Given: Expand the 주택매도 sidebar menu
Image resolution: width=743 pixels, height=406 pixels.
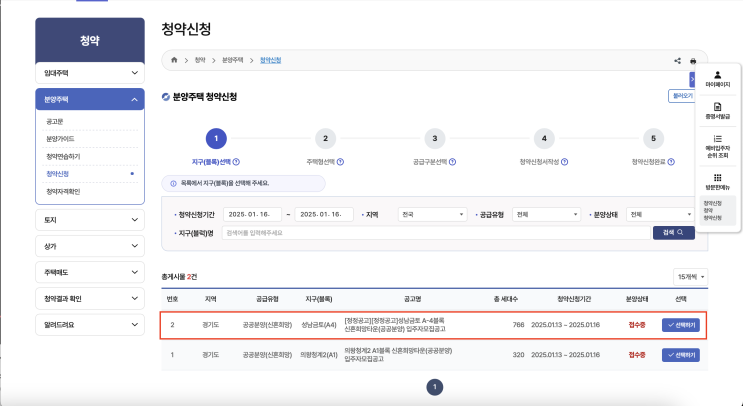Looking at the screenshot, I should [x=90, y=272].
